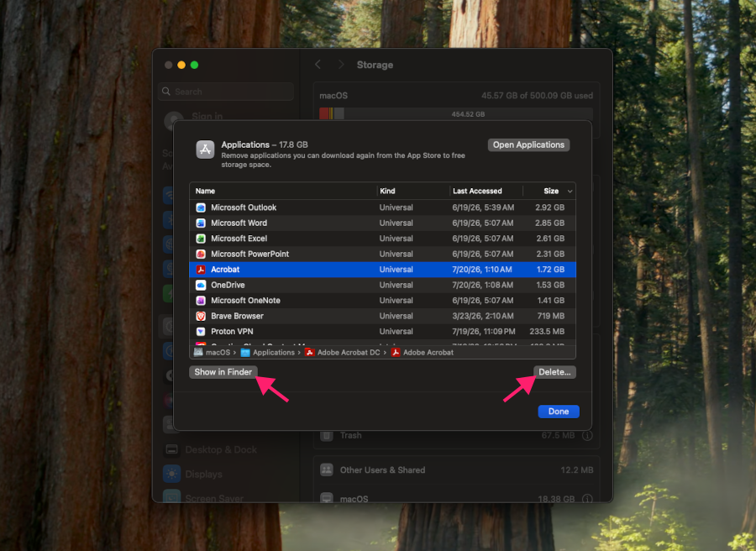The width and height of the screenshot is (756, 551).
Task: Click the Trash info icon
Action: pos(587,436)
